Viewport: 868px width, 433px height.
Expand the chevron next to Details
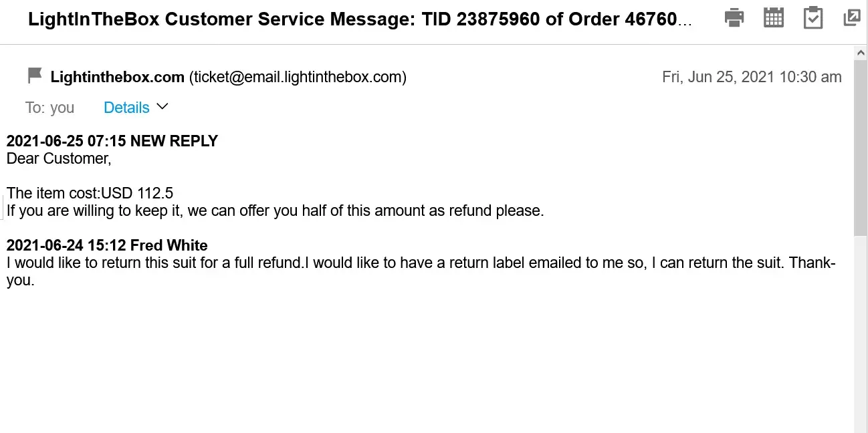[x=162, y=107]
